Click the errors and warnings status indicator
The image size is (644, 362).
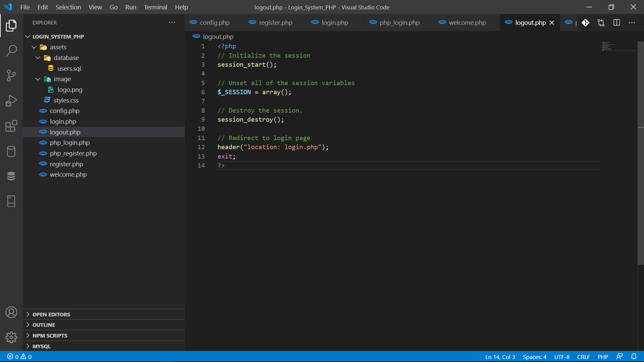18,357
